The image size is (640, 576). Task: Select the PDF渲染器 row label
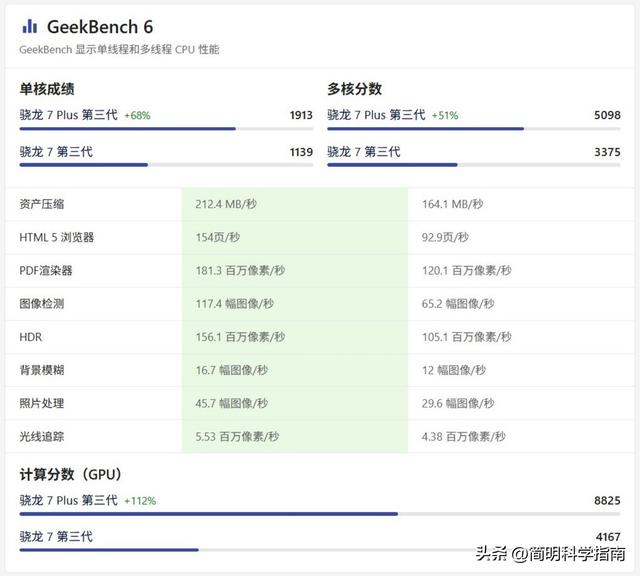[x=46, y=271]
